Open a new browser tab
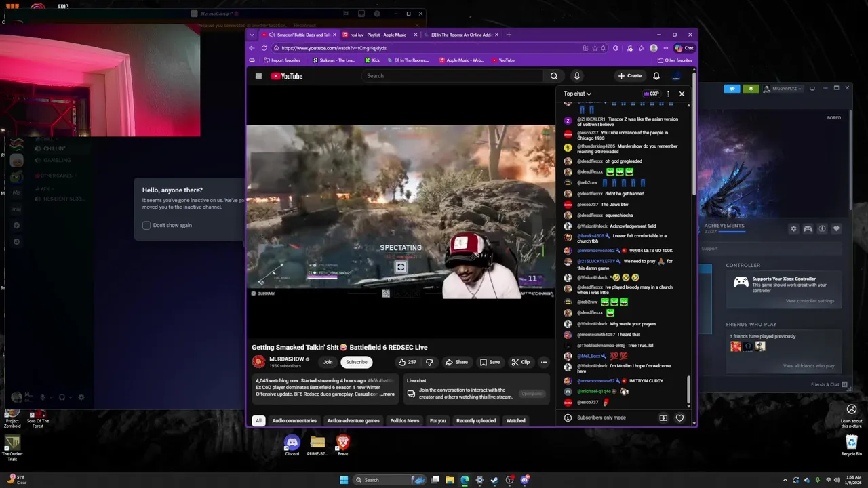The height and width of the screenshot is (488, 868). 509,35
